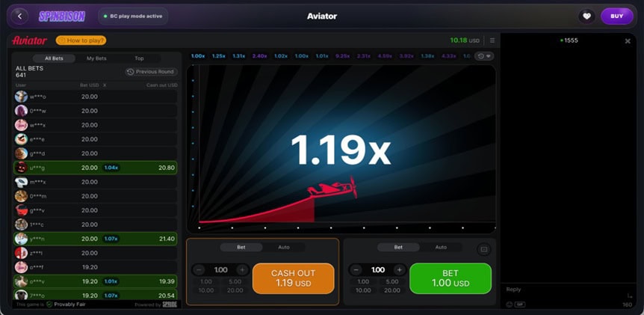Click the avatar of user w***x
The image size is (644, 315).
point(22,125)
